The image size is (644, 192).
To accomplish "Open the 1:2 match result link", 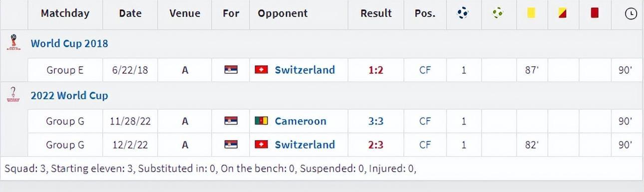I will point(376,70).
